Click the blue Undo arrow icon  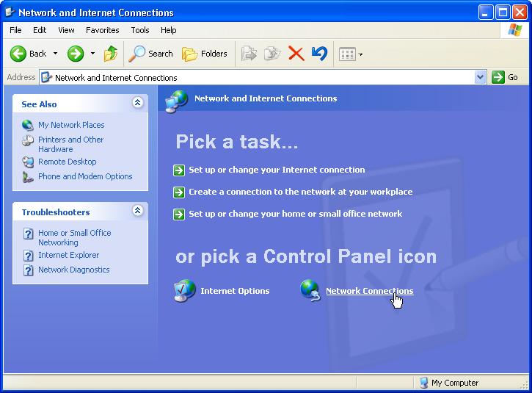coord(319,54)
